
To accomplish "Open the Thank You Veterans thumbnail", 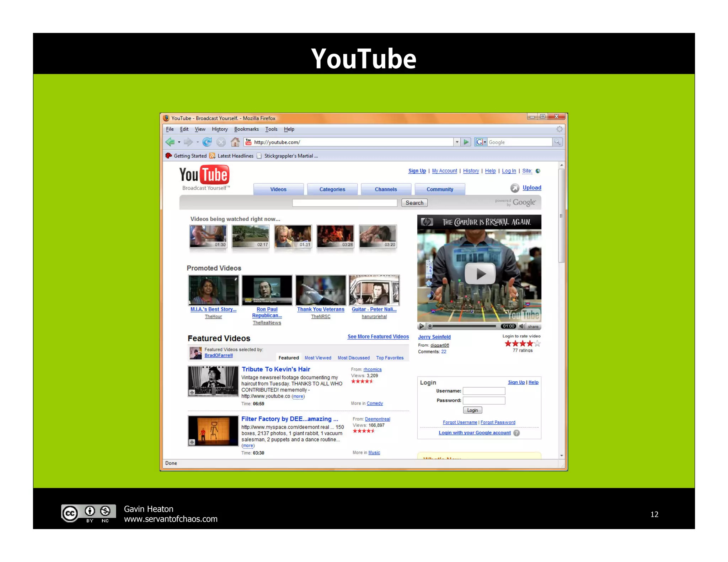I will tap(321, 290).
